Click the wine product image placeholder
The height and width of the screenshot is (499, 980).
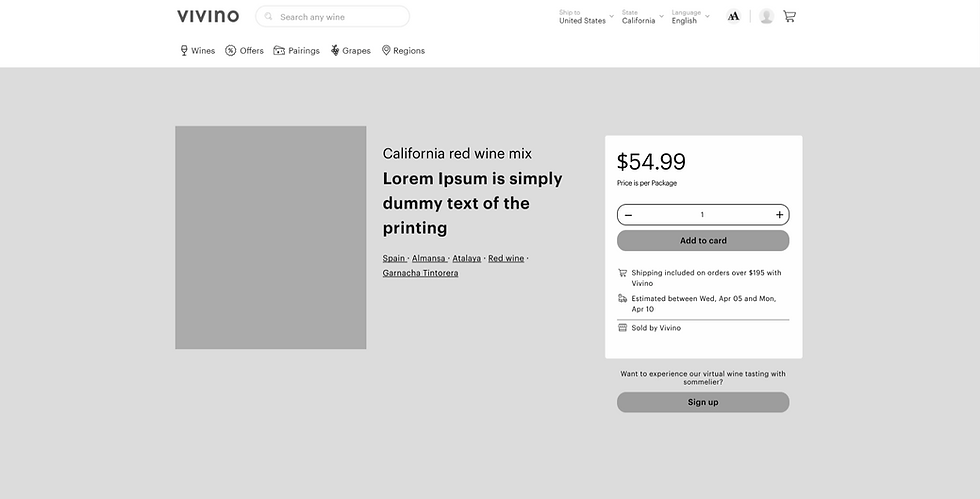pyautogui.click(x=271, y=238)
